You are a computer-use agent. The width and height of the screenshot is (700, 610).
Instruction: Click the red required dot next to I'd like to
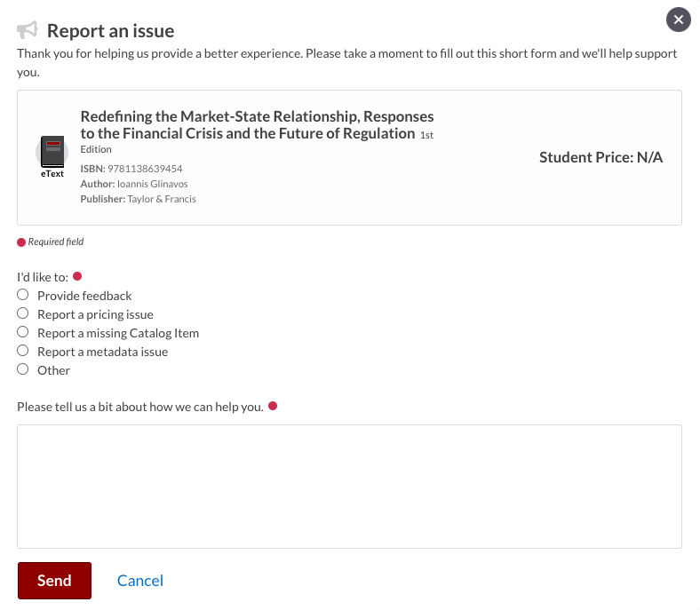[77, 276]
